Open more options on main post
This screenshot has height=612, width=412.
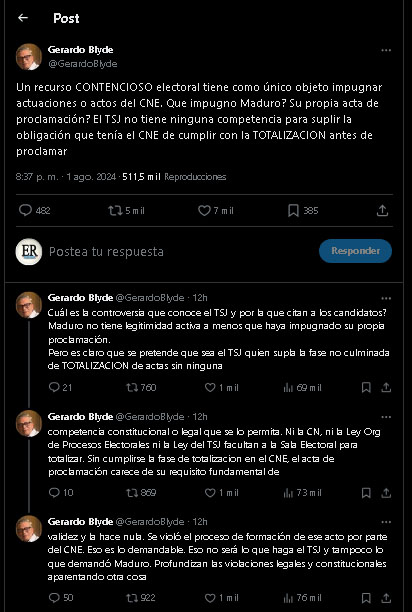point(386,50)
